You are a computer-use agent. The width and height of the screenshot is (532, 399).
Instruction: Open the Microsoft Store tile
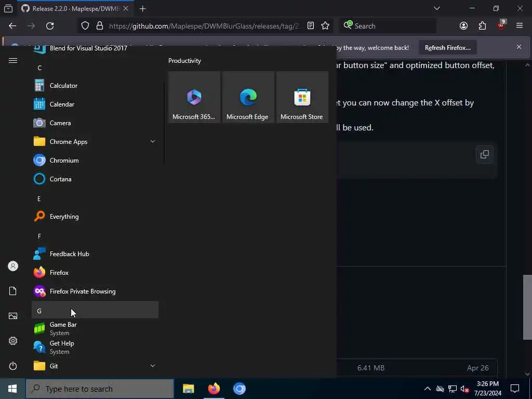302,97
